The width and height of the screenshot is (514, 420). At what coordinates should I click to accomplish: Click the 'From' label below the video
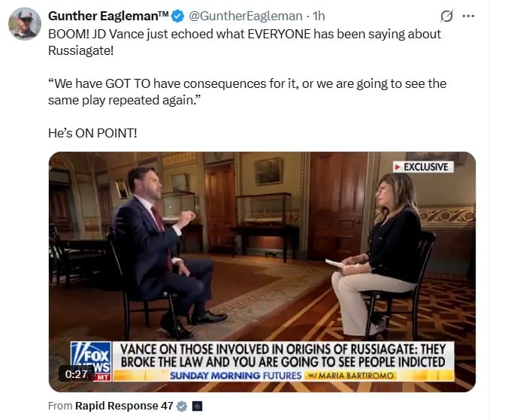60,406
